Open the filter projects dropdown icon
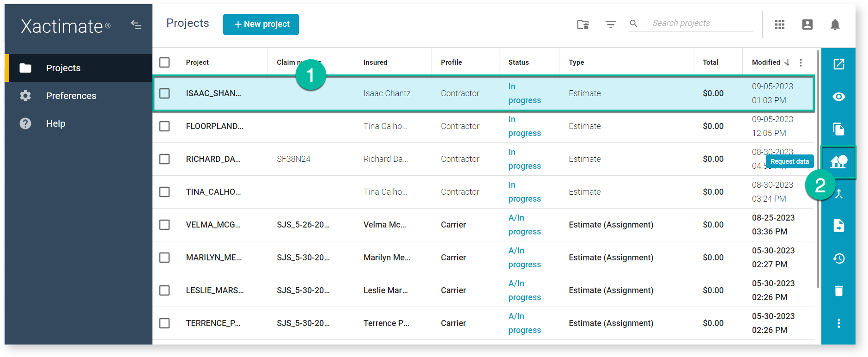This screenshot has height=357, width=868. click(x=610, y=25)
